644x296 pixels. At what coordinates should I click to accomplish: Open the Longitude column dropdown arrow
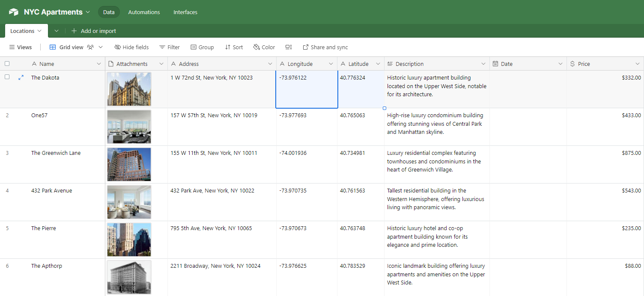coord(331,64)
